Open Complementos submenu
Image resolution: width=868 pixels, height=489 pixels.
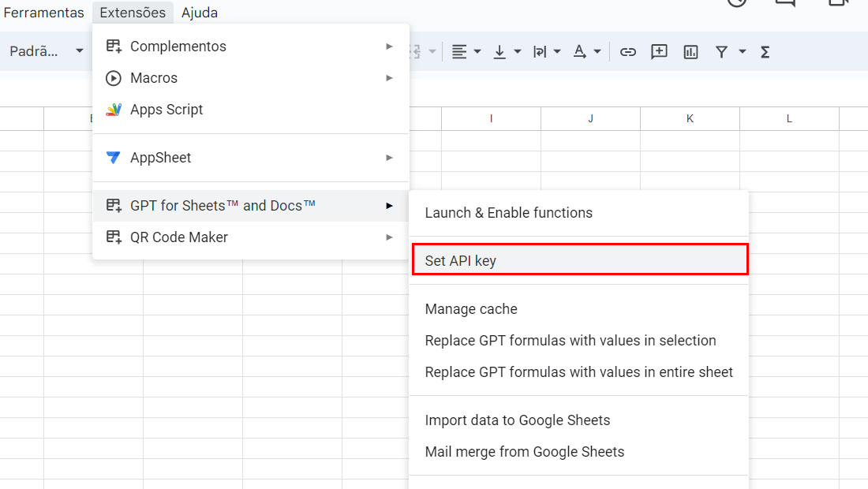point(251,47)
